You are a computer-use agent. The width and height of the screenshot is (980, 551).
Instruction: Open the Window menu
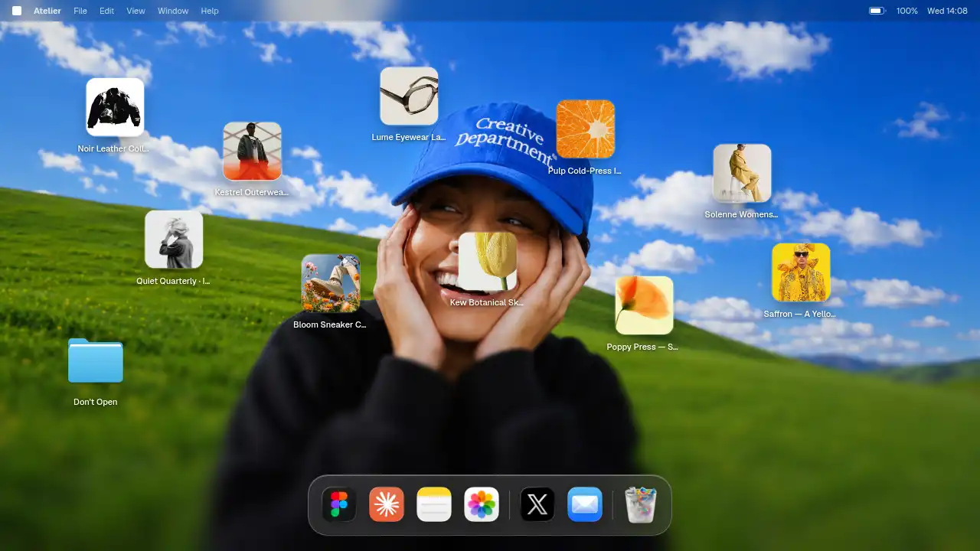click(173, 11)
